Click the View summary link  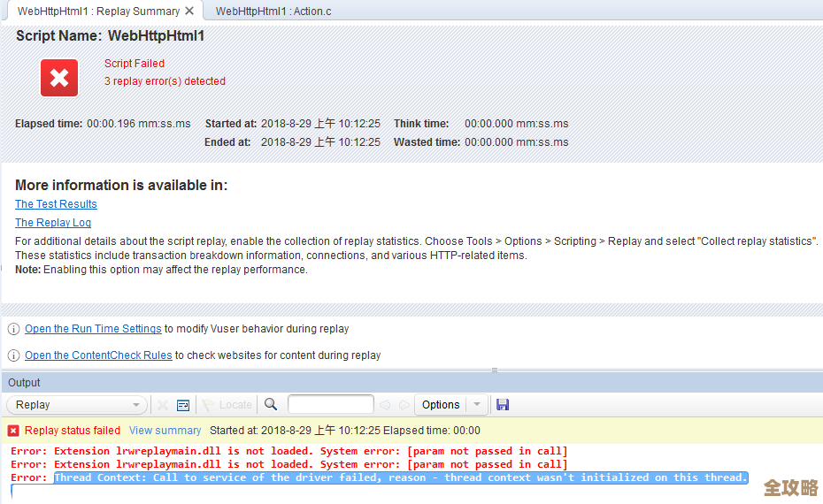pos(165,431)
